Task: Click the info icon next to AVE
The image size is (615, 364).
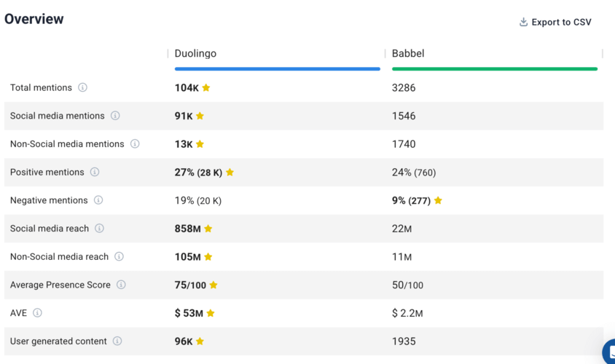Action: tap(37, 313)
